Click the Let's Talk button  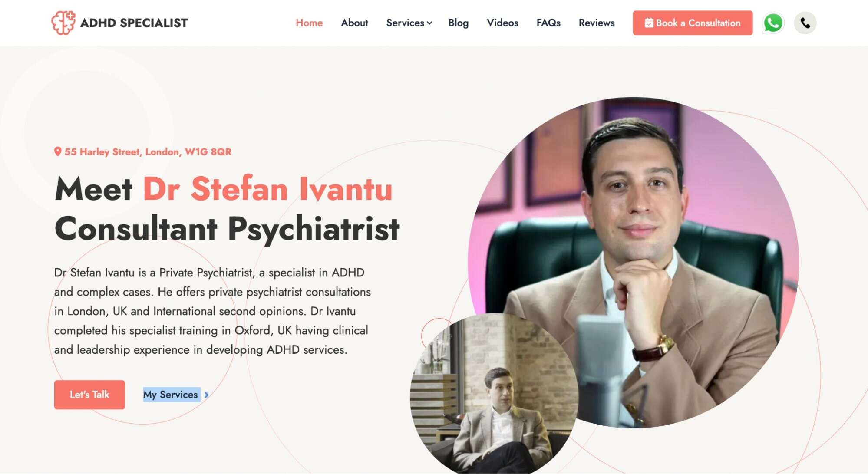(89, 395)
